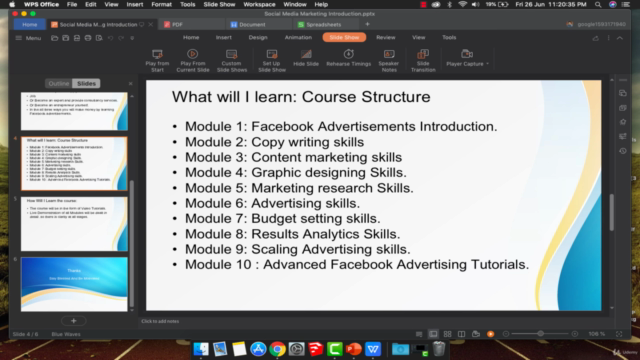Open the App Store from the Dock

pos(258,349)
